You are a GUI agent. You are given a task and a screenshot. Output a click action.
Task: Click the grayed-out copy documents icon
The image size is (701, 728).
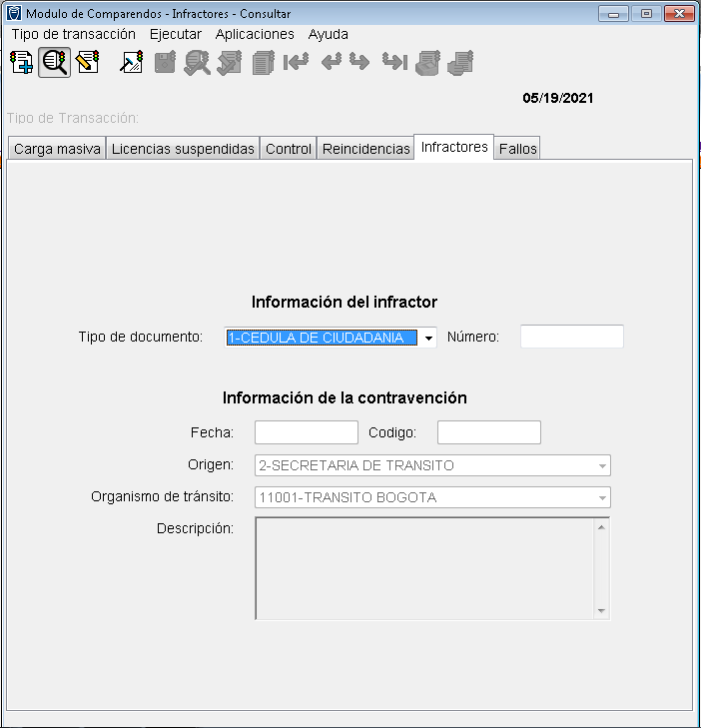pyautogui.click(x=264, y=62)
